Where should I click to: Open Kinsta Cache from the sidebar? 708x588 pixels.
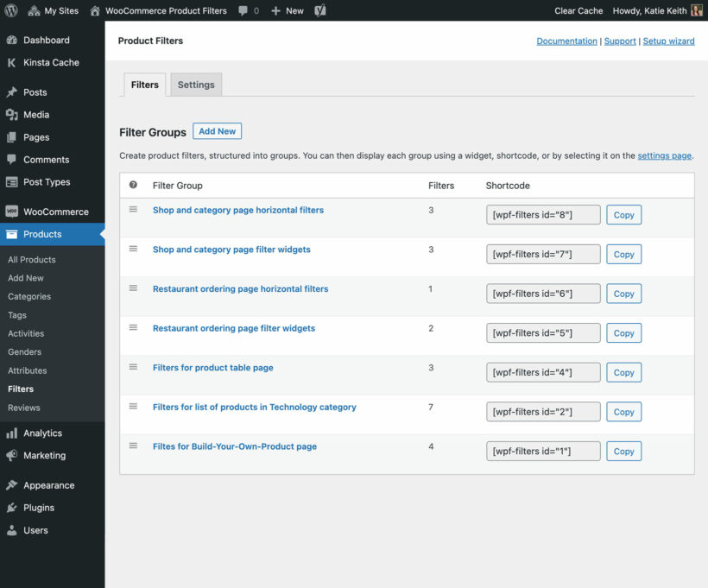click(x=50, y=62)
